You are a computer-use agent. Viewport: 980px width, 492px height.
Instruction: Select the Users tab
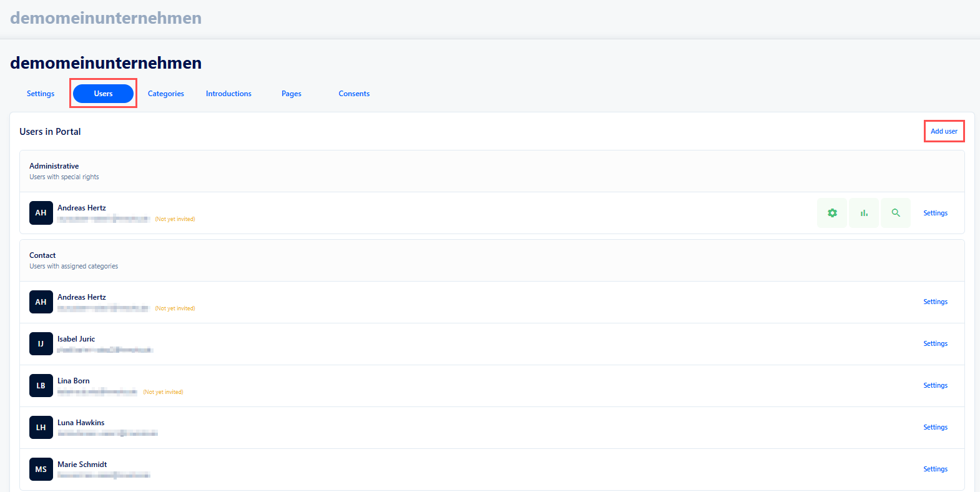(103, 94)
